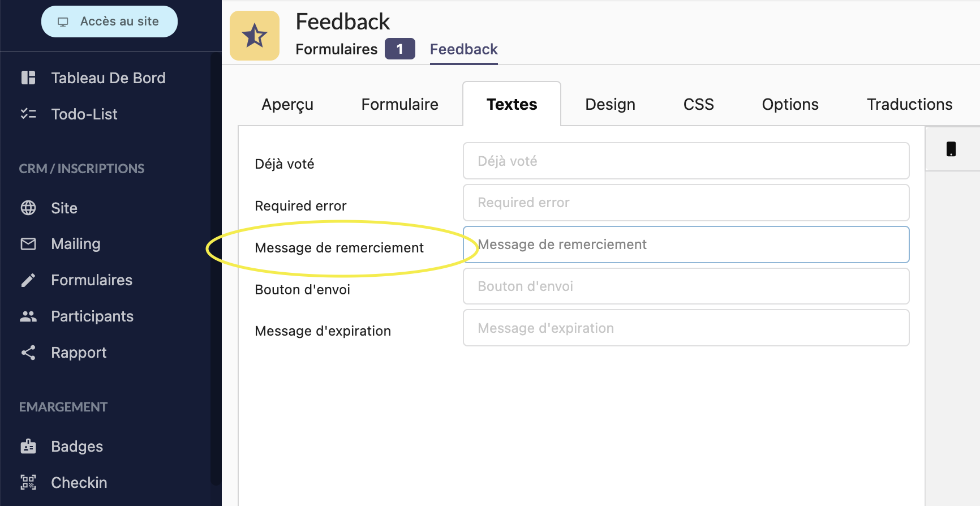Click the Formulaires breadcrumb link

(337, 49)
